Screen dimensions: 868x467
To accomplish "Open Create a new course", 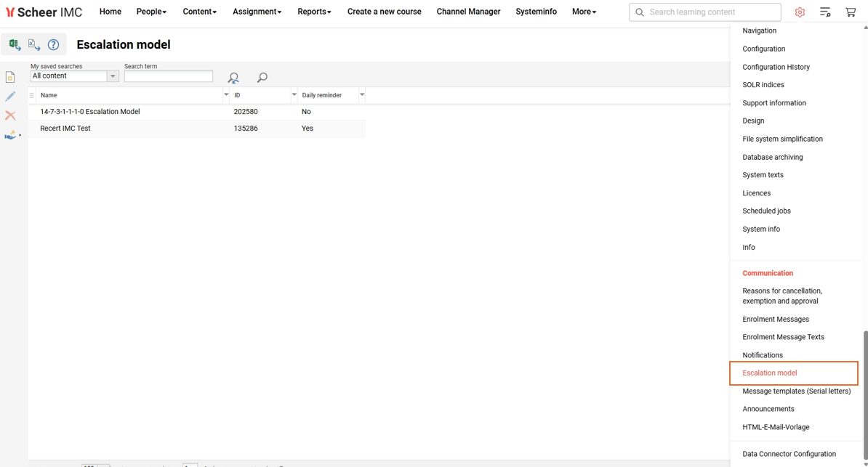I will click(384, 12).
